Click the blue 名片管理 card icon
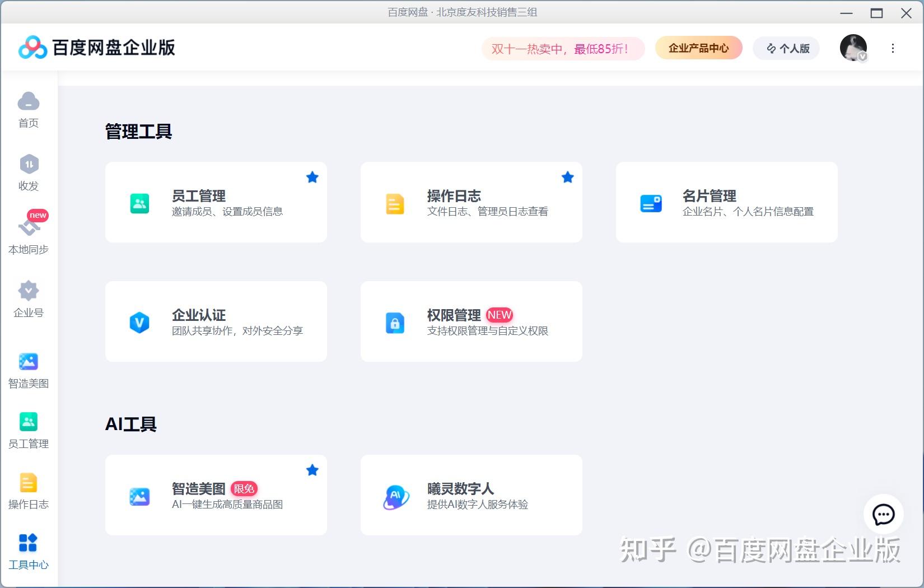Screen dimensions: 924x588 pos(651,203)
